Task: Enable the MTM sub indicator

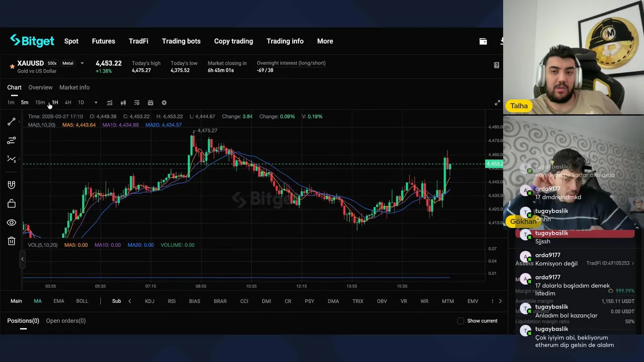Action: [x=448, y=301]
